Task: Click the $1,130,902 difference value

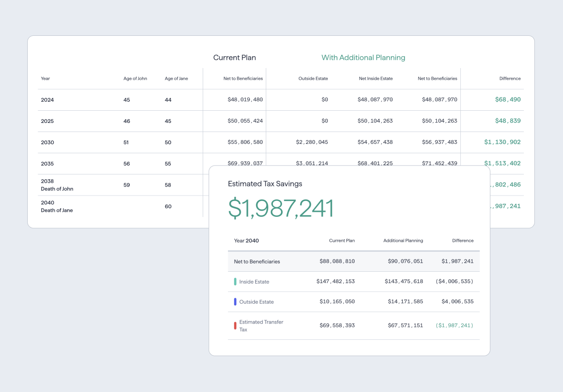Action: [x=502, y=142]
